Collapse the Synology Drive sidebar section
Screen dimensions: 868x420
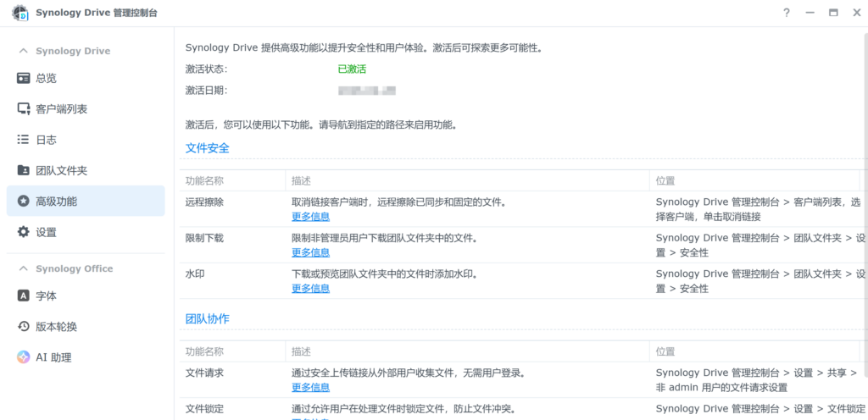coord(24,51)
